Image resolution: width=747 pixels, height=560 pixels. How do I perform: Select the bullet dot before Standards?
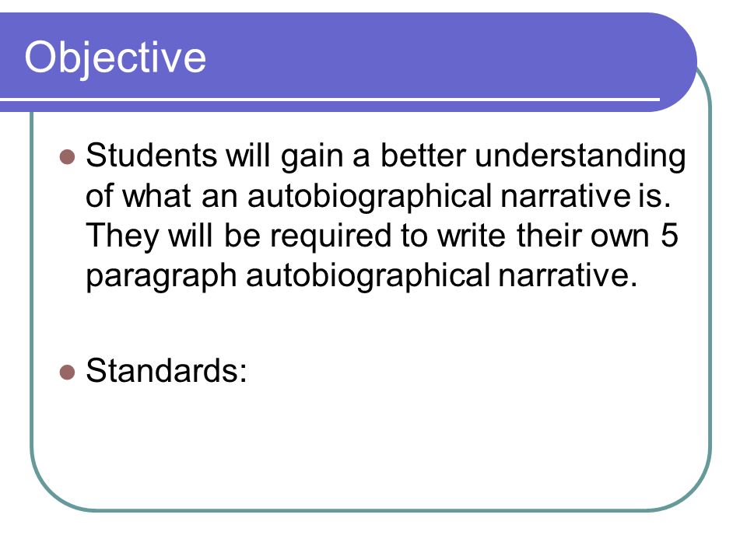(x=68, y=372)
